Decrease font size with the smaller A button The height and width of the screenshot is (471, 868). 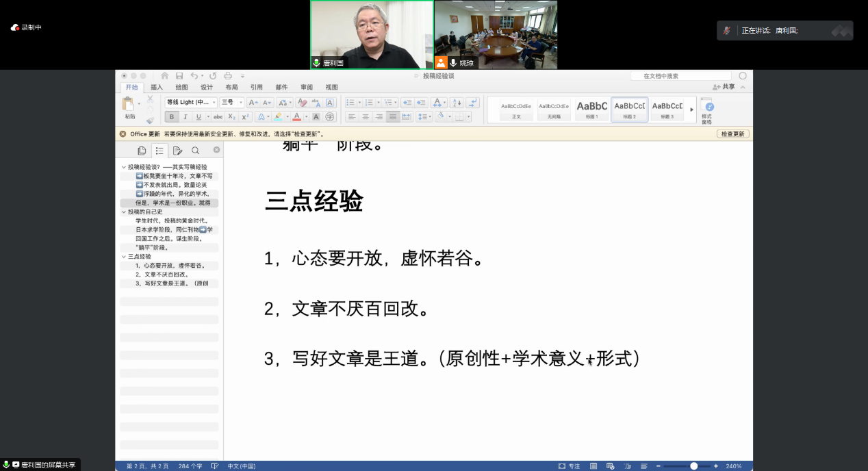[267, 102]
